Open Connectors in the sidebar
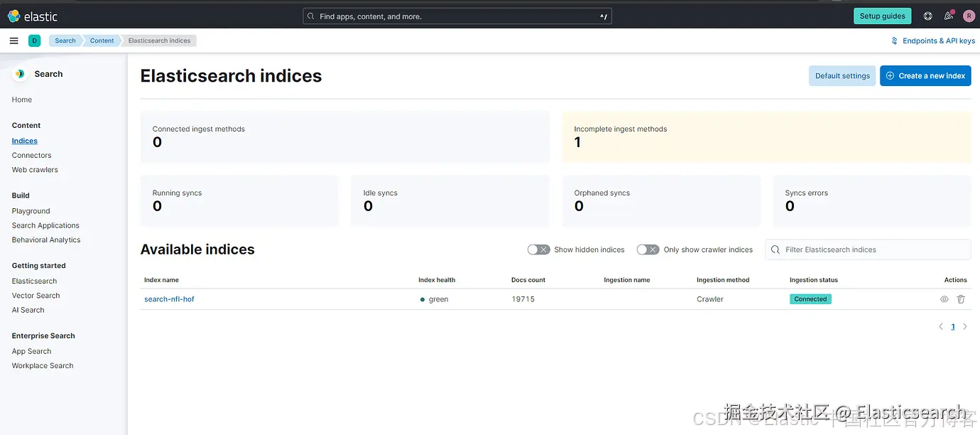Screen dimensions: 980x435 tap(32, 155)
